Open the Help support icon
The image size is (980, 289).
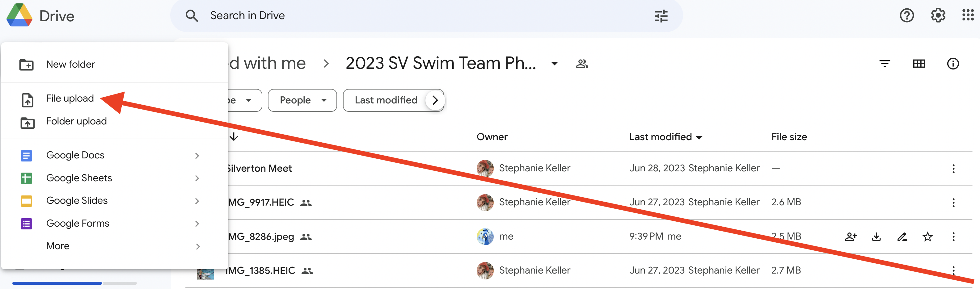pos(906,15)
